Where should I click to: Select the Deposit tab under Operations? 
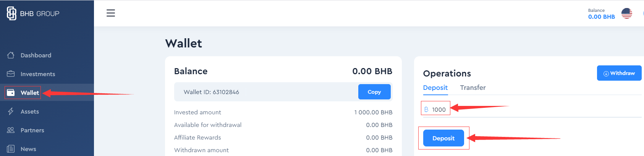click(x=435, y=88)
